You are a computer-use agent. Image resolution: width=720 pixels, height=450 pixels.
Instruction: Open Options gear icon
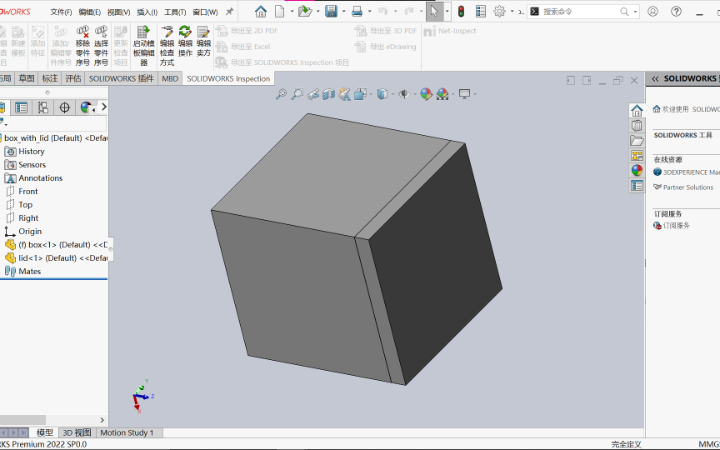pyautogui.click(x=500, y=11)
